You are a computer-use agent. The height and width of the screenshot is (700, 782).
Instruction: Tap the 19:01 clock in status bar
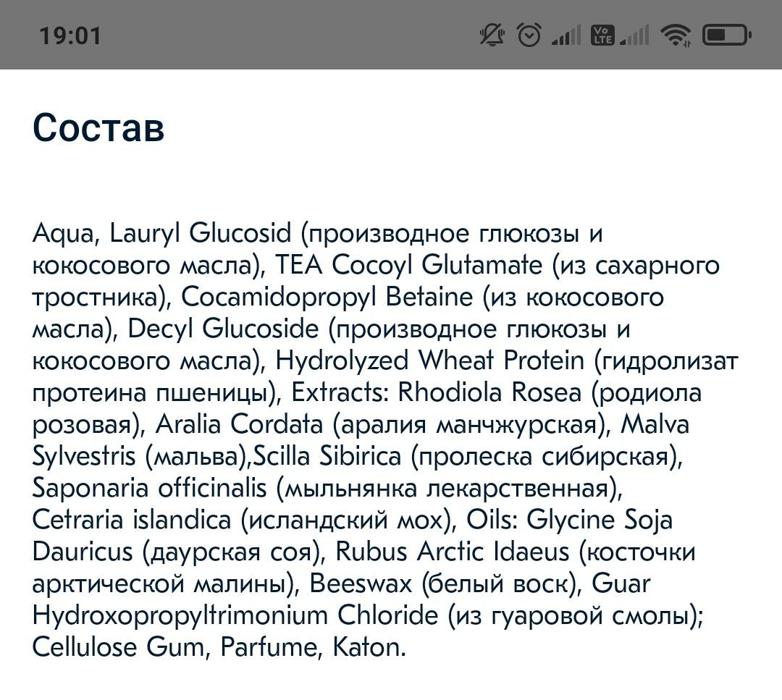(x=70, y=36)
